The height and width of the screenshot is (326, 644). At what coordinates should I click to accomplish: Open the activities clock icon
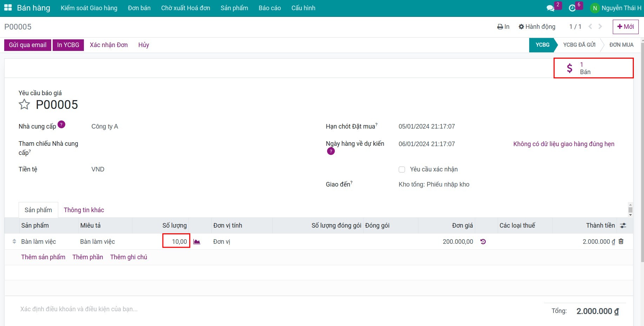(x=572, y=8)
